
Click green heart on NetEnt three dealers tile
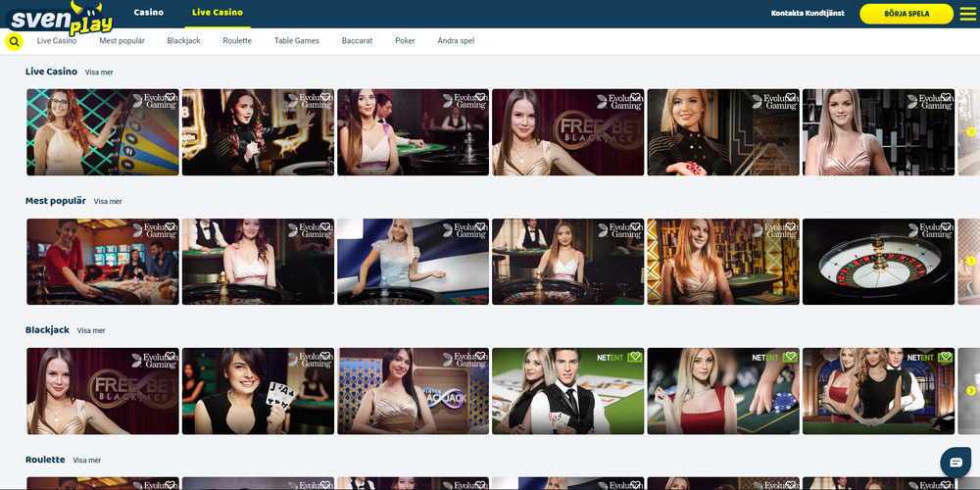[945, 357]
